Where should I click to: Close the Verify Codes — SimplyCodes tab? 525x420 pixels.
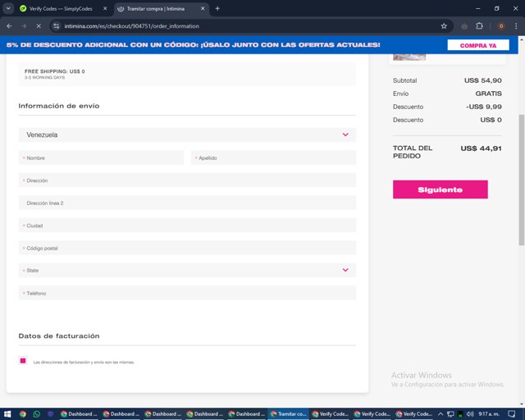pos(105,9)
